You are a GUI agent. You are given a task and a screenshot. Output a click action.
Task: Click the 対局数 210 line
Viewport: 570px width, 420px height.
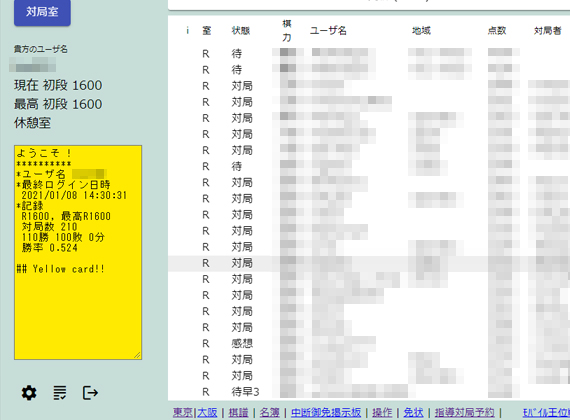(49, 227)
